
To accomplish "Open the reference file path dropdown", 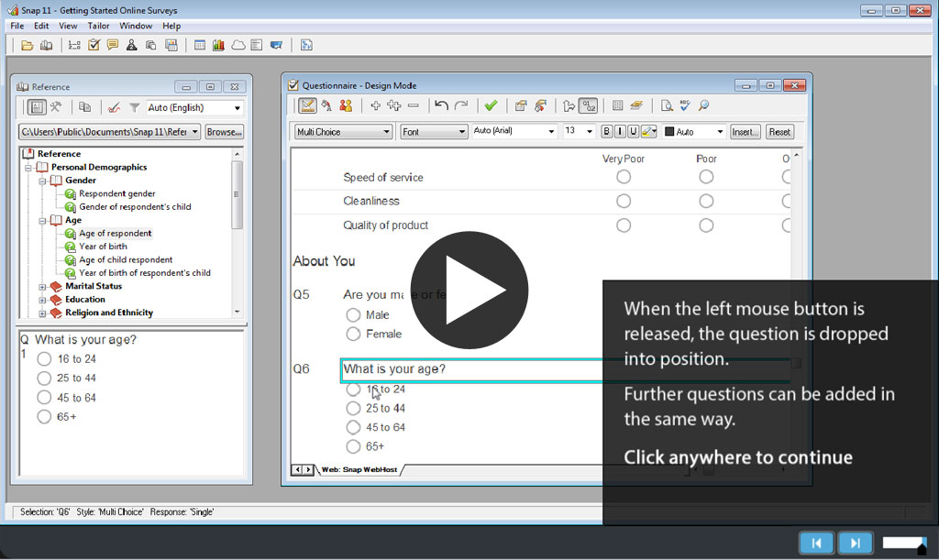I will (x=110, y=132).
